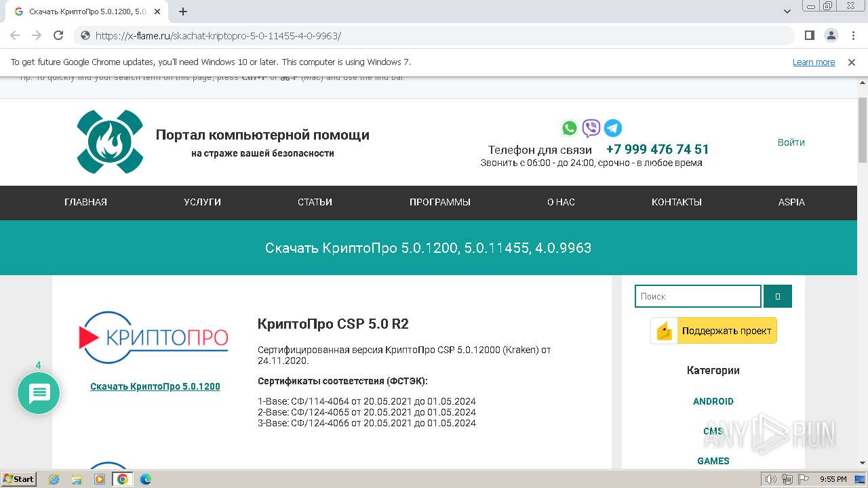Viewport: 868px width, 488px height.
Task: Open СТАТЬИ menu item
Action: pos(315,202)
